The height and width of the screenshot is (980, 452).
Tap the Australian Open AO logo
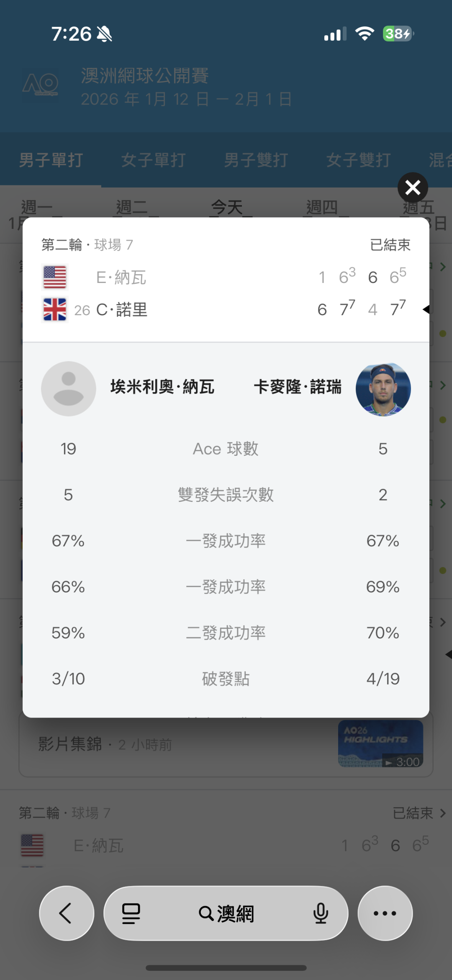point(40,85)
